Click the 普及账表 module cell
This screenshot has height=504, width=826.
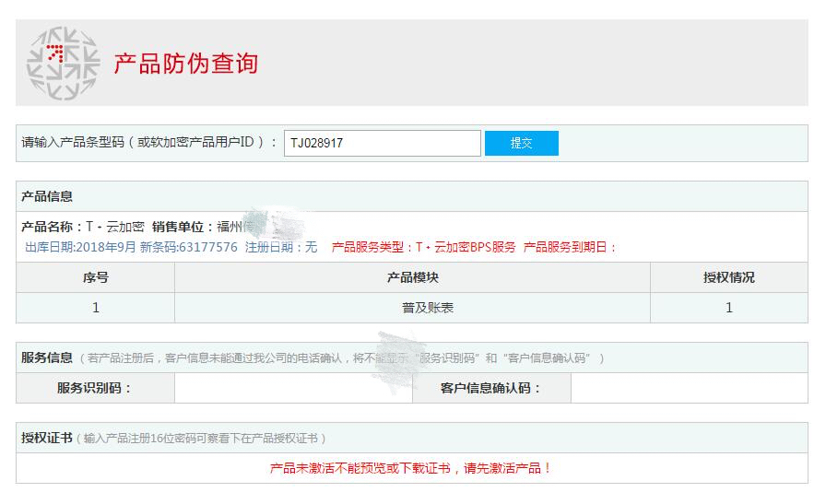412,308
